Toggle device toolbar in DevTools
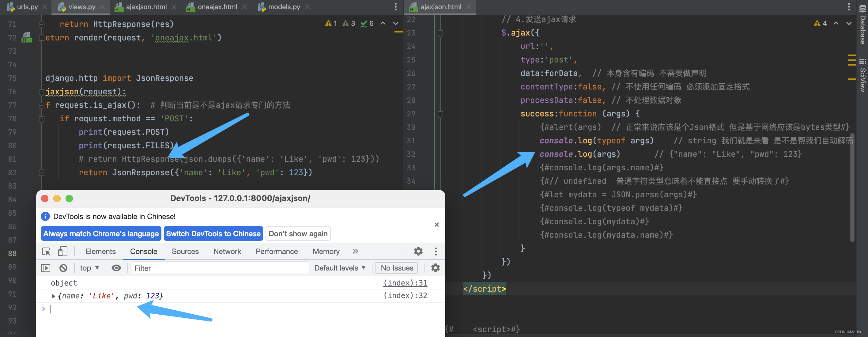Viewport: 868px width, 337px height. coord(63,252)
